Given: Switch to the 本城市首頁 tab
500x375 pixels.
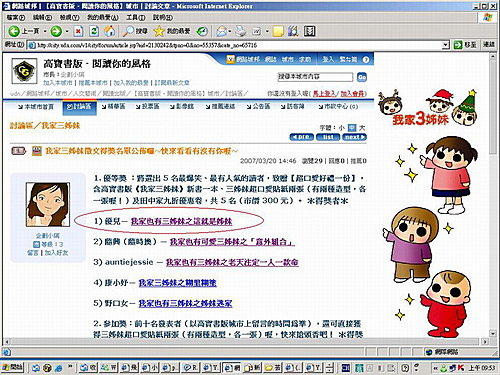Looking at the screenshot, I should [36, 107].
